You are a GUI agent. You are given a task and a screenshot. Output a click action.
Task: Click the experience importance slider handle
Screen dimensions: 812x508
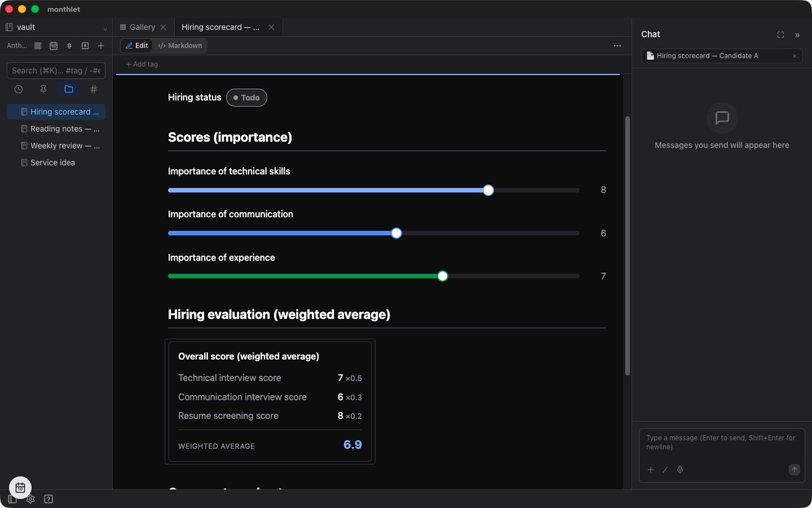443,276
